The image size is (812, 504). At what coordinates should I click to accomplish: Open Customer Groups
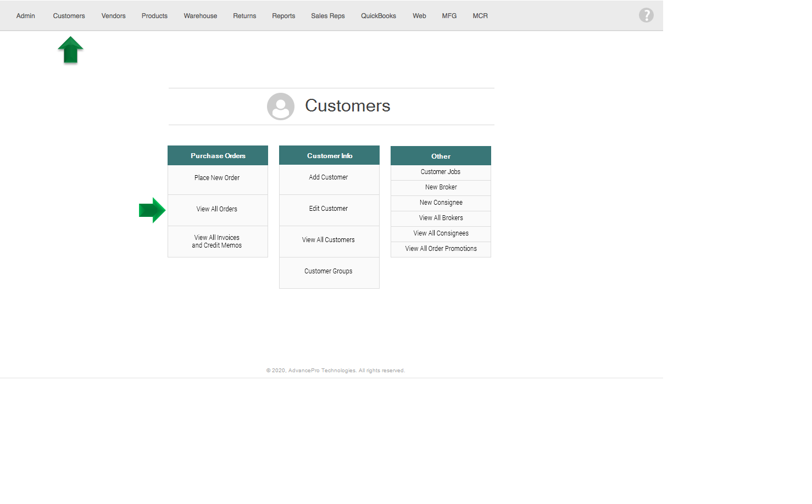tap(329, 271)
